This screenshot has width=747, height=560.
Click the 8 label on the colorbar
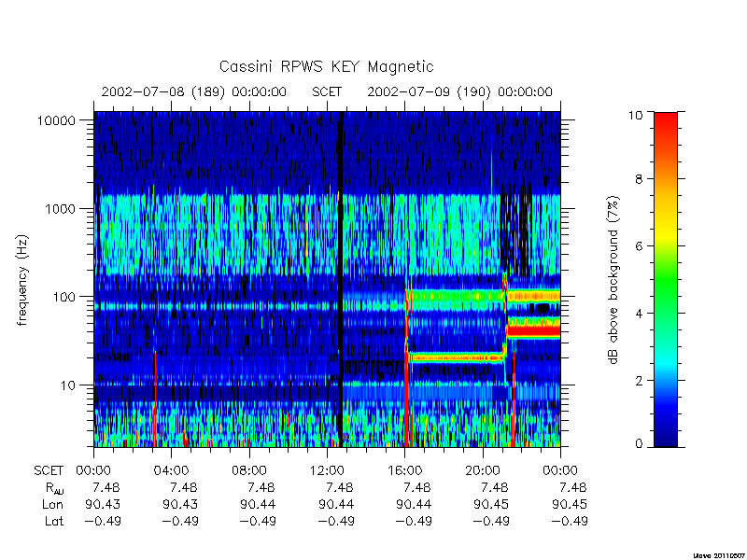pyautogui.click(x=640, y=179)
